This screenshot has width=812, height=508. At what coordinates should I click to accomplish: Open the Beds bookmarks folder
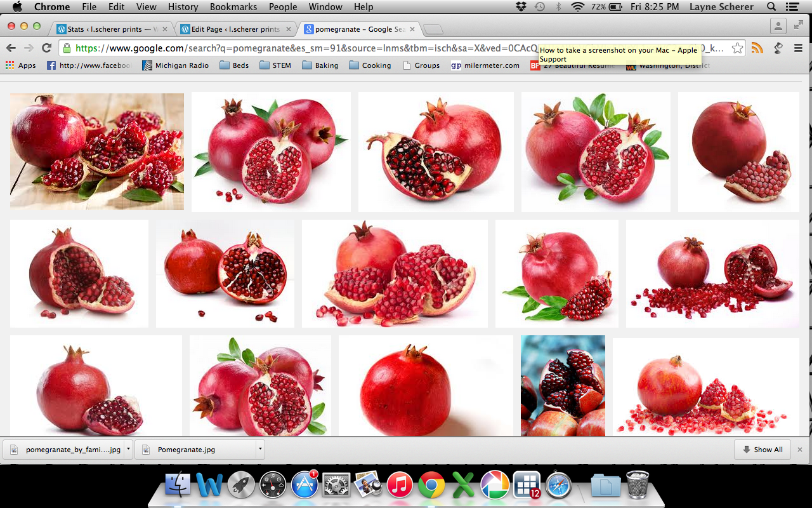(x=234, y=65)
